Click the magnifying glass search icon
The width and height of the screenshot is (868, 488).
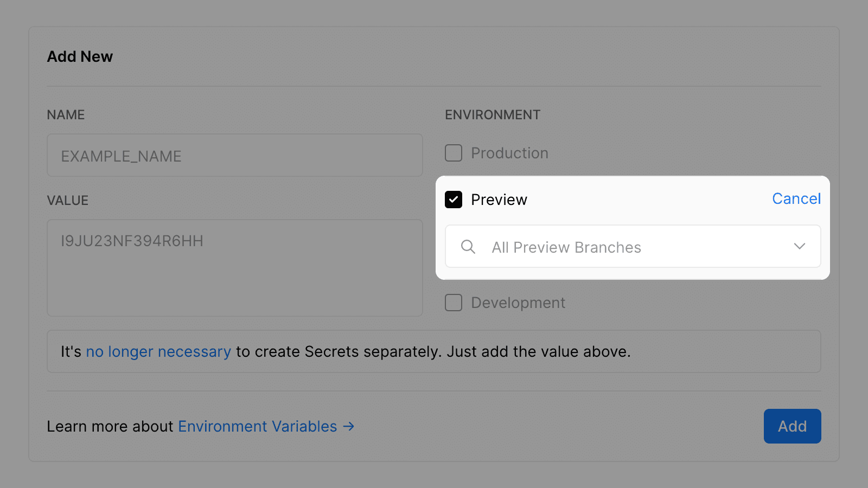click(468, 247)
